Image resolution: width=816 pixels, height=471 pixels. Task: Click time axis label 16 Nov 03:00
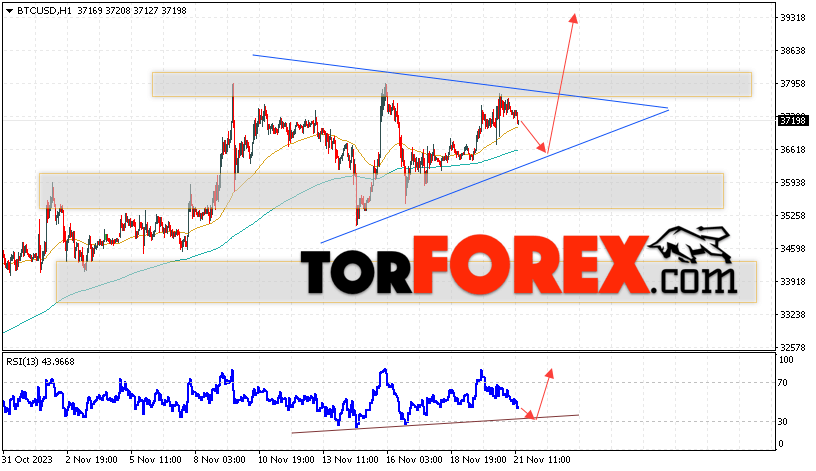(x=414, y=460)
